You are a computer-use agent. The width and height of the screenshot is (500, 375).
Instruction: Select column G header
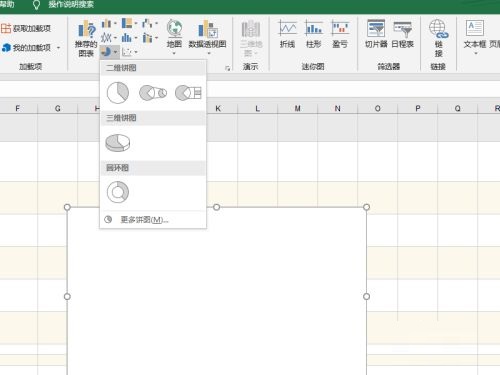click(58, 108)
